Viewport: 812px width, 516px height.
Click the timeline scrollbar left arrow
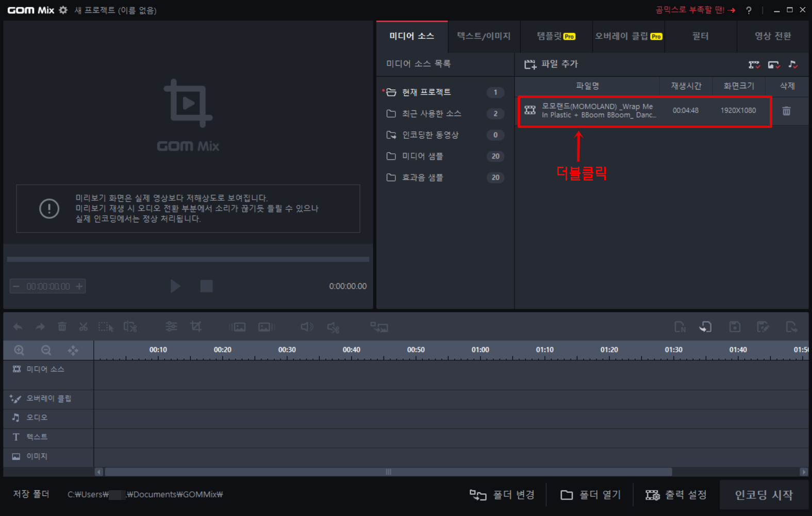pyautogui.click(x=99, y=472)
